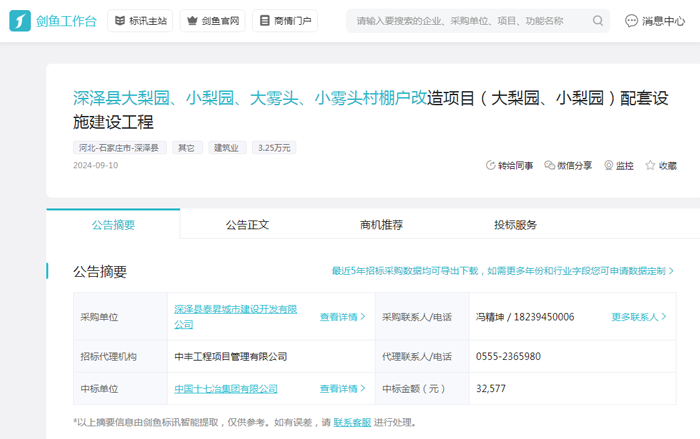Click the 剑鱼工作台 logo icon
The height and width of the screenshot is (439, 700).
click(20, 20)
